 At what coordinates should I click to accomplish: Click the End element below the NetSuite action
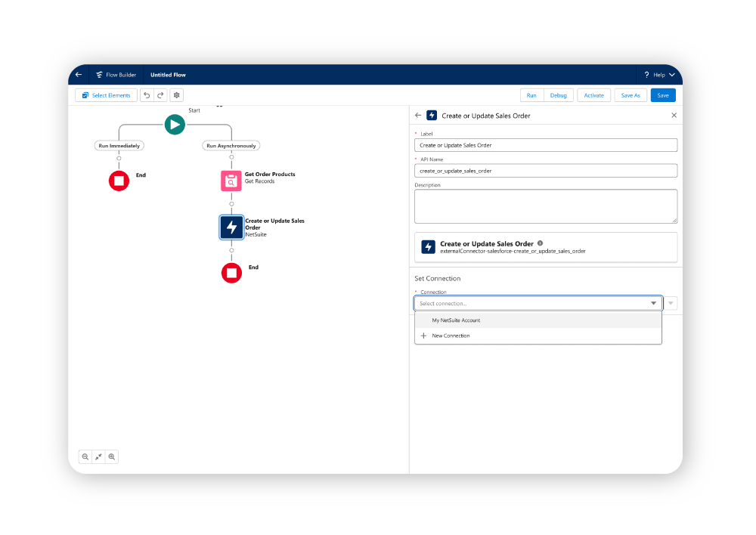pos(231,273)
